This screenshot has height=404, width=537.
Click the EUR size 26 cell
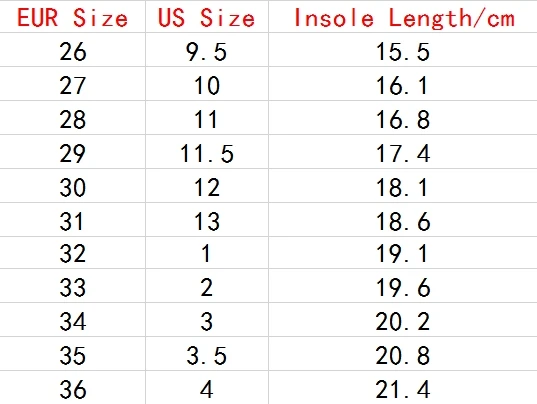[73, 50]
